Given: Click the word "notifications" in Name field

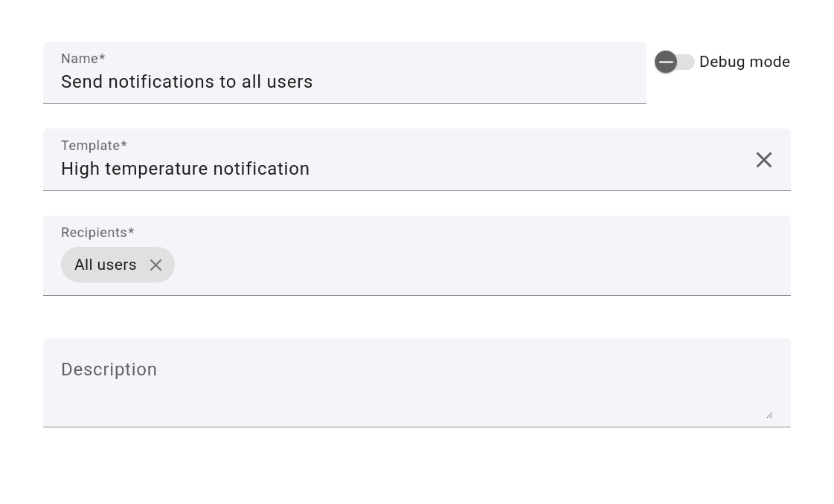Looking at the screenshot, I should click(x=154, y=82).
